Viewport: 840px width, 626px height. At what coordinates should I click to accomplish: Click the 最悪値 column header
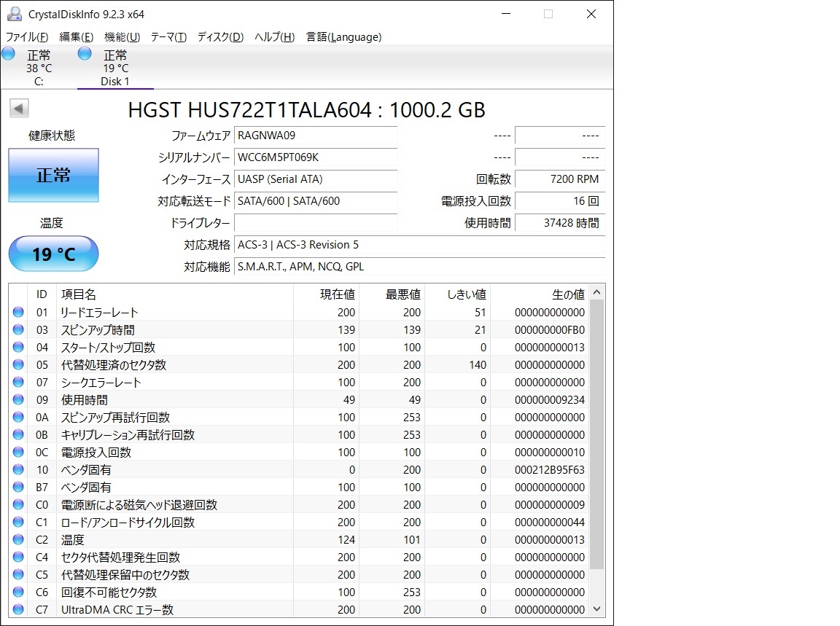click(392, 294)
